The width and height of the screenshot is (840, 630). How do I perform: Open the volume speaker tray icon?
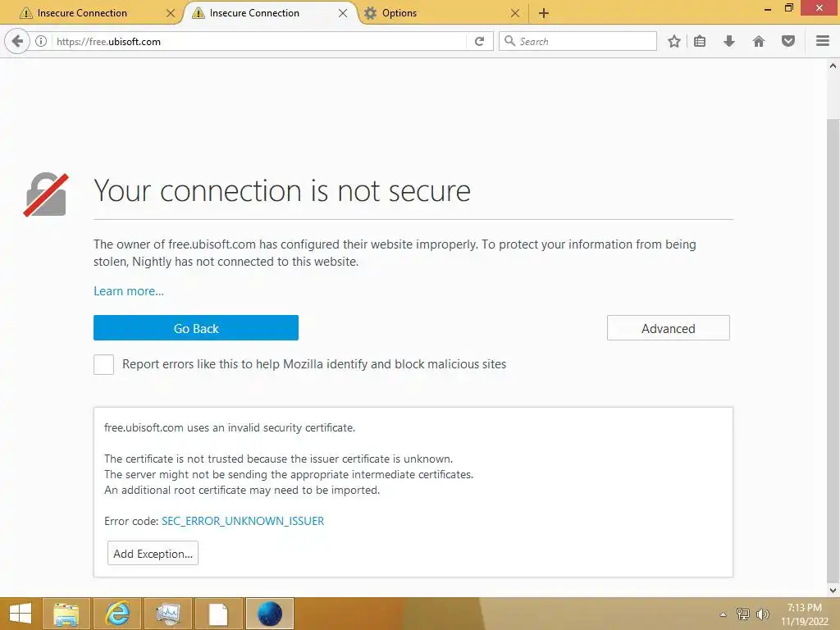(762, 614)
